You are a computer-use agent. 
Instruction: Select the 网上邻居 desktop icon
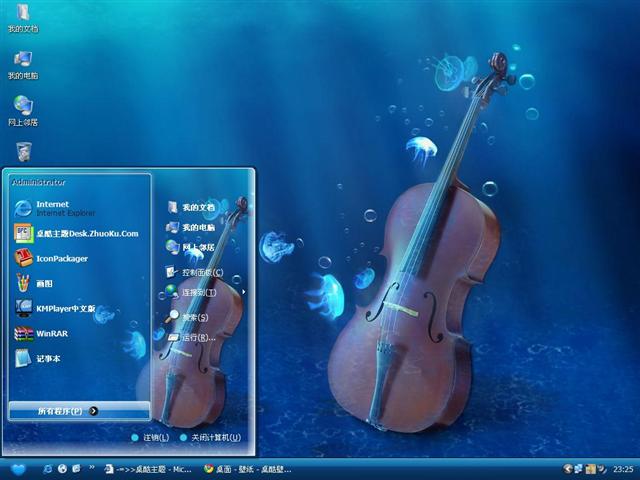pyautogui.click(x=23, y=111)
